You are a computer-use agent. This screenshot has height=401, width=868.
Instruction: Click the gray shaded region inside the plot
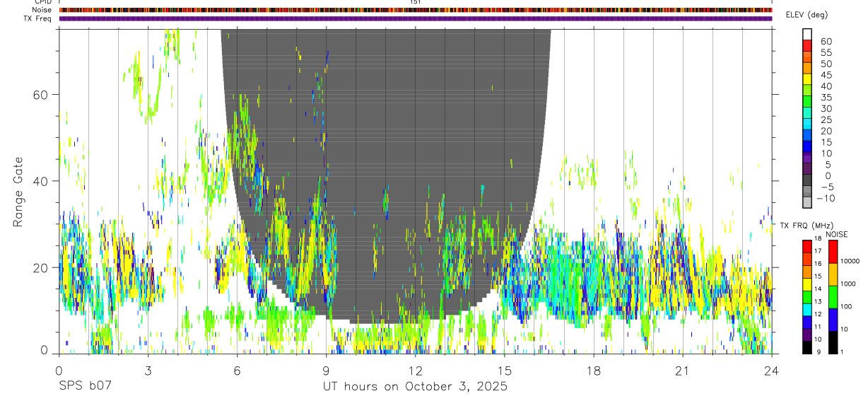tap(385, 177)
